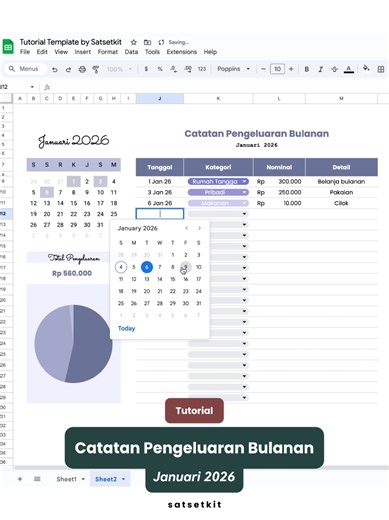Apply currency format with dollar icon

146,69
